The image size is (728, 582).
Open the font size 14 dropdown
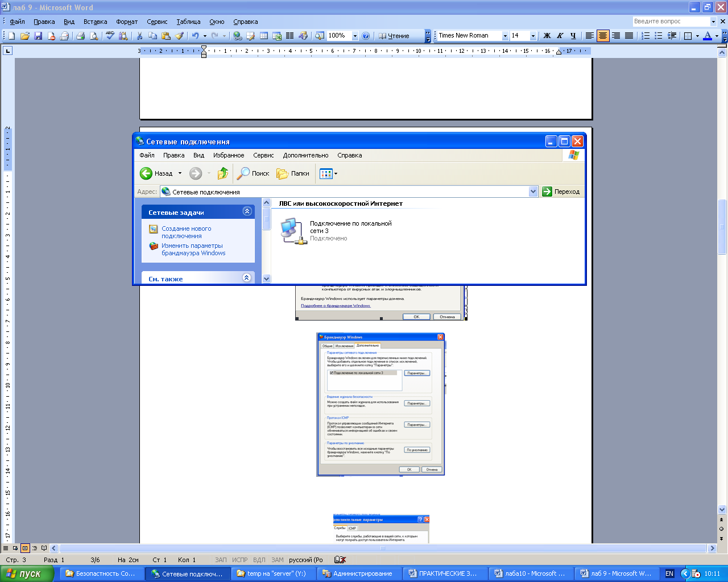[x=533, y=36]
